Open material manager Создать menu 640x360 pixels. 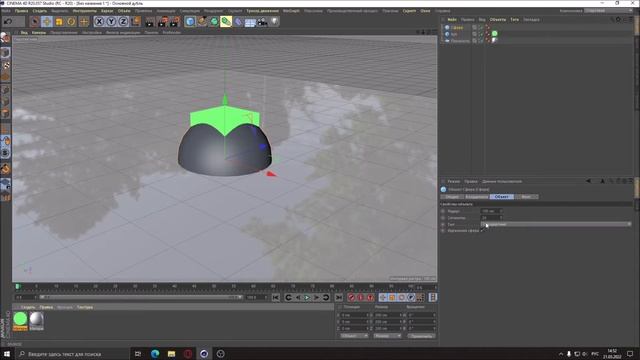[28, 307]
